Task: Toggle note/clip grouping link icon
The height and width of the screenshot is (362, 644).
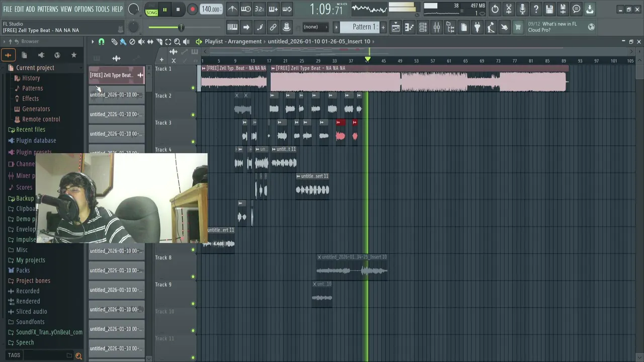Action: pyautogui.click(x=273, y=27)
